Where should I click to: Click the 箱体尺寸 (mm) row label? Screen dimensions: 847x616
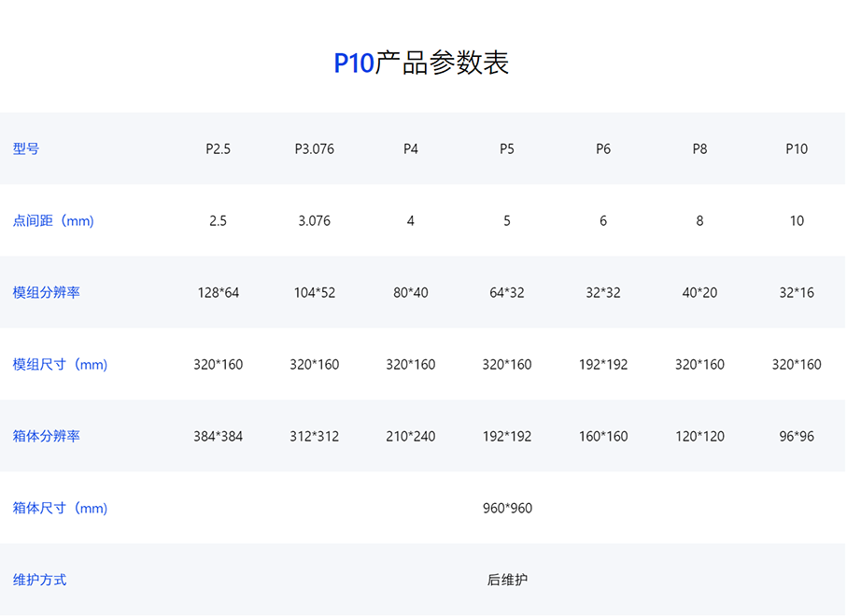[60, 509]
